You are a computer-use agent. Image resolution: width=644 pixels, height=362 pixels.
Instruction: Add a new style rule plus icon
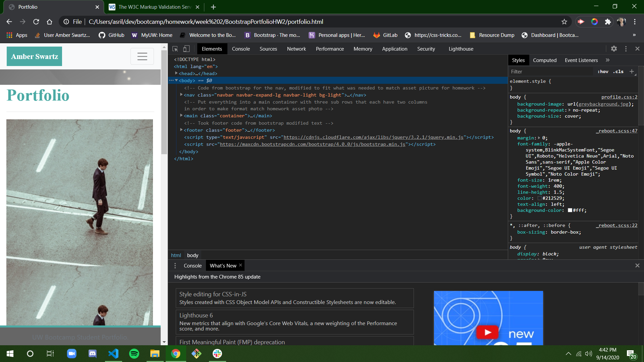[x=632, y=71]
